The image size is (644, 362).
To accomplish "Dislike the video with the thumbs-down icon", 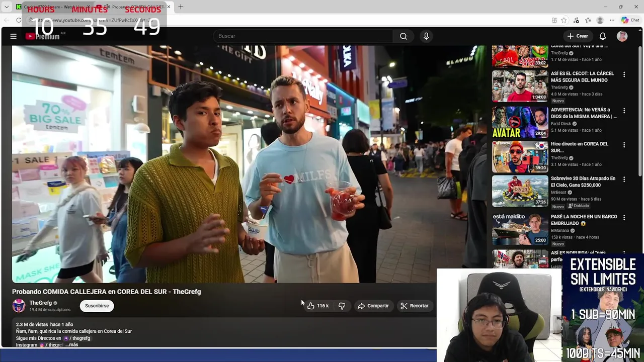I will click(x=342, y=306).
